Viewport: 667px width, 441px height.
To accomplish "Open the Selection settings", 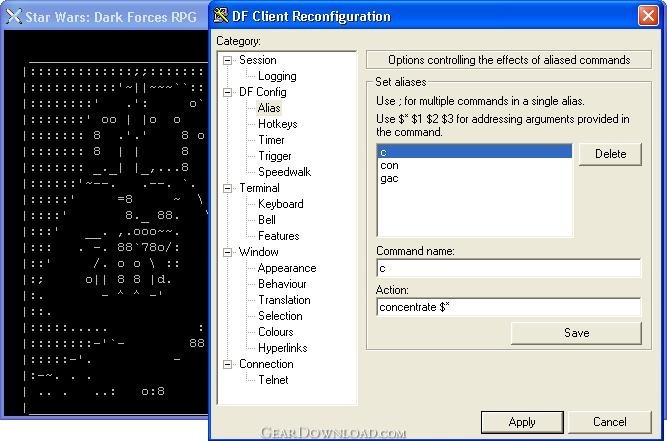I will coord(280,316).
